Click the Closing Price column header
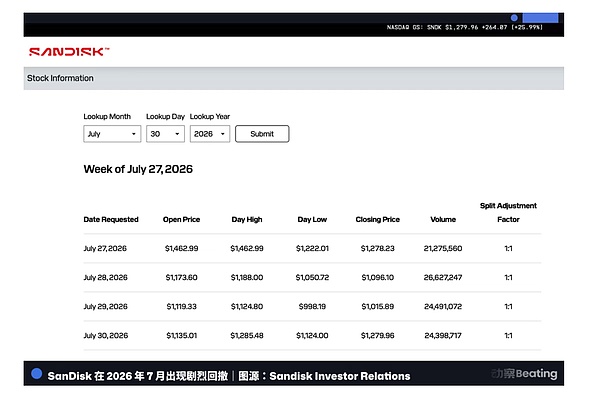 coord(378,219)
